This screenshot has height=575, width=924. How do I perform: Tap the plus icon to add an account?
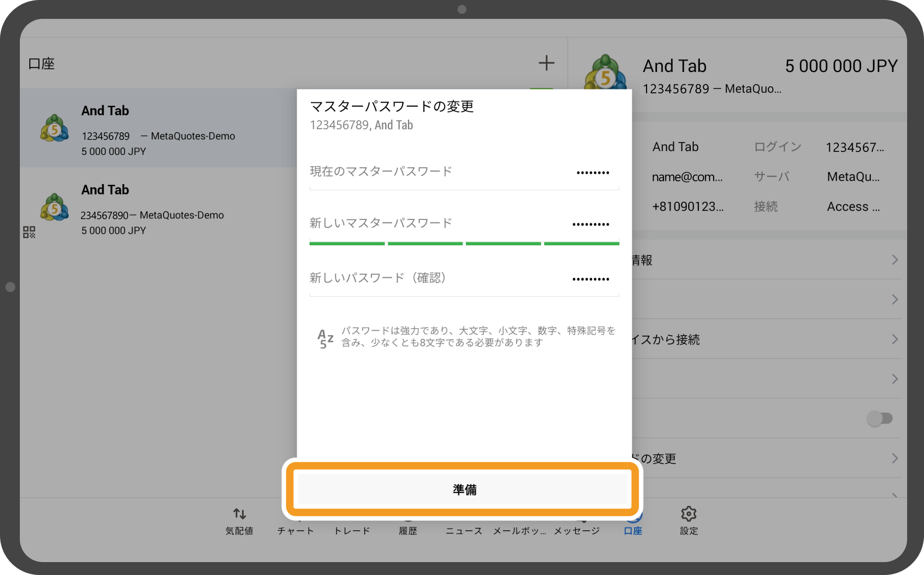click(x=546, y=63)
